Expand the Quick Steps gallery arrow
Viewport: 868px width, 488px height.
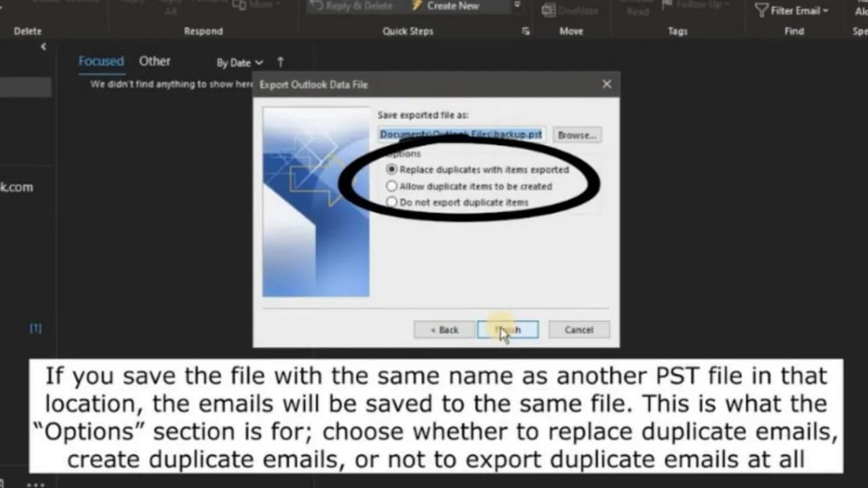(x=517, y=5)
